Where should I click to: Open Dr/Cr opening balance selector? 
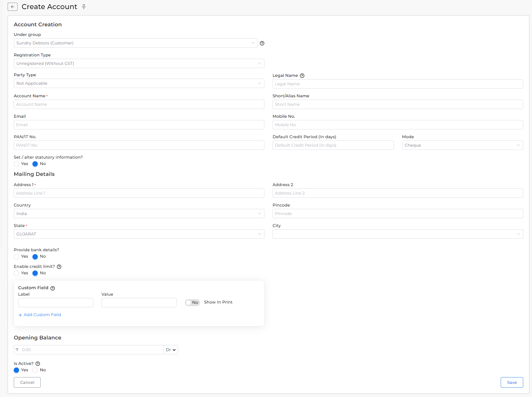coord(171,350)
